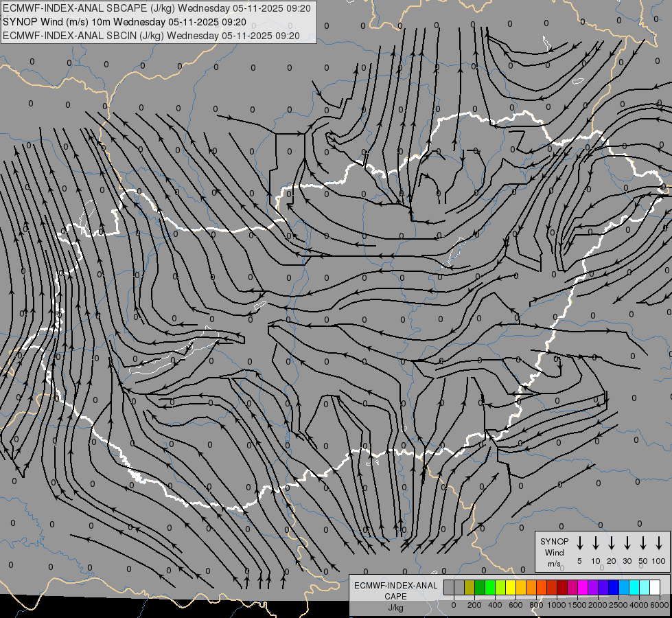Image resolution: width=672 pixels, height=618 pixels.
Task: Click the cyan CAPE swatch before 4000
Action: tap(635, 587)
